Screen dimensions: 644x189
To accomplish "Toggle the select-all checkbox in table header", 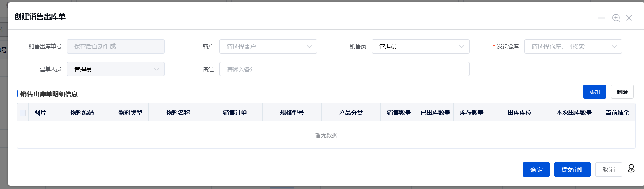I will [x=23, y=113].
